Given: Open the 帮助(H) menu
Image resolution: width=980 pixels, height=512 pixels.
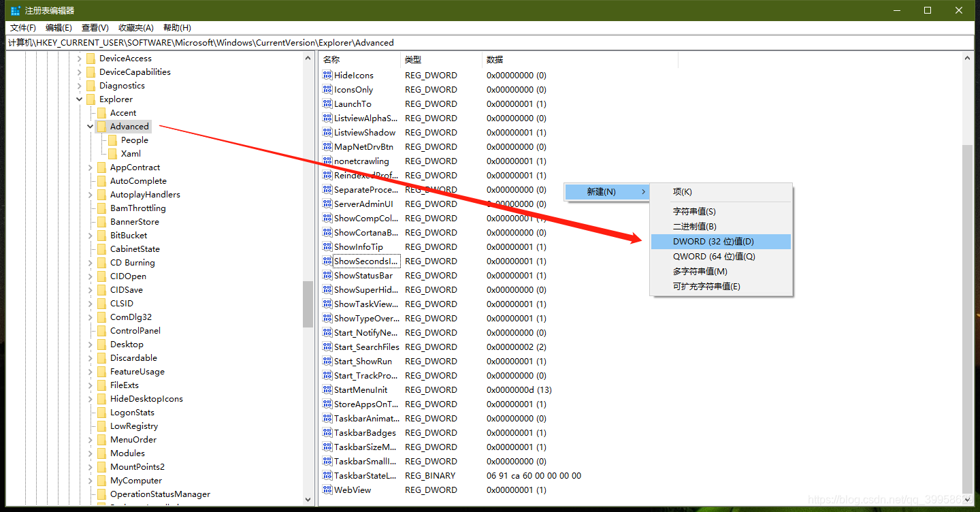Looking at the screenshot, I should click(177, 28).
